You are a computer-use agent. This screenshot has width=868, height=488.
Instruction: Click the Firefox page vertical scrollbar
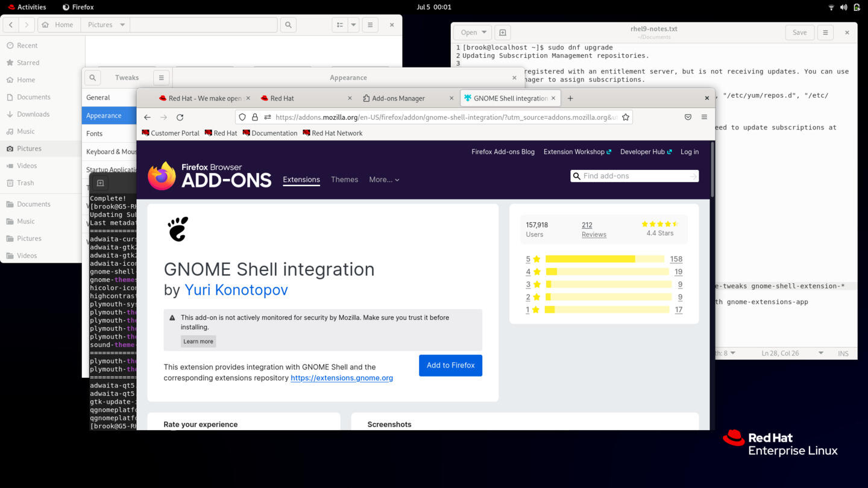[712, 169]
